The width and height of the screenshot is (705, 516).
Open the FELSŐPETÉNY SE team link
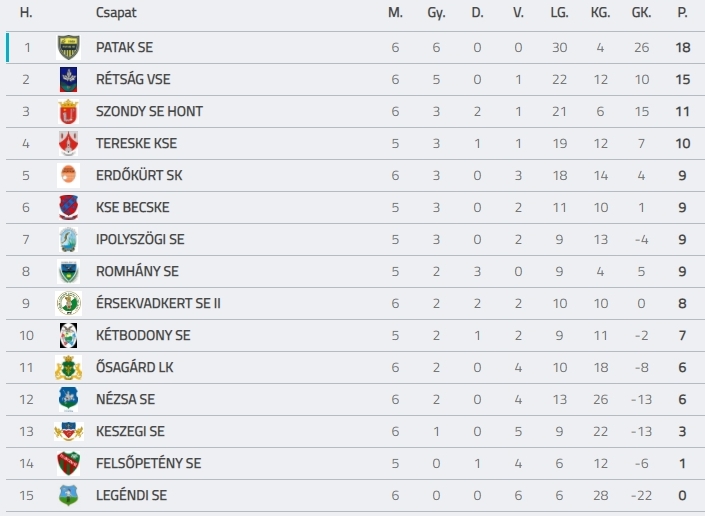[x=148, y=463]
